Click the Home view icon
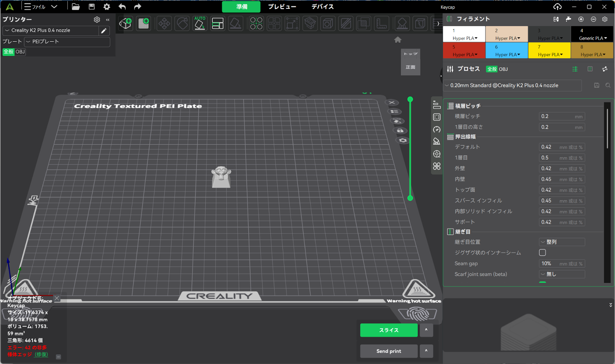This screenshot has height=364, width=615. 398,40
